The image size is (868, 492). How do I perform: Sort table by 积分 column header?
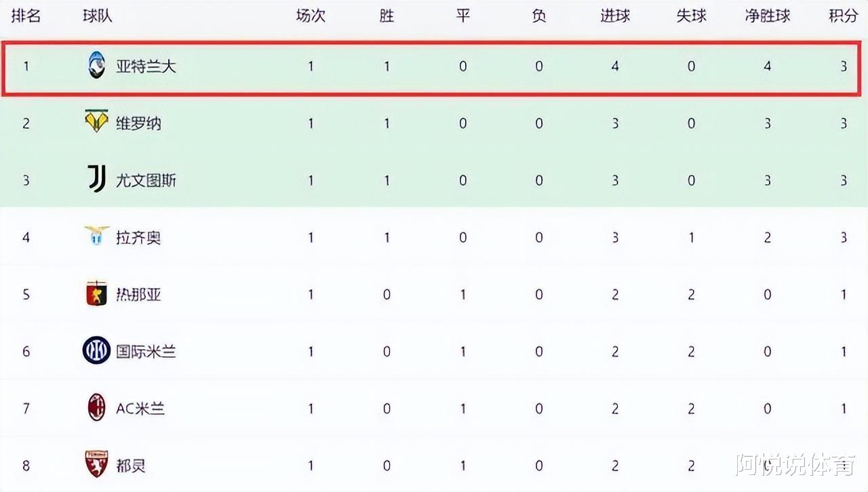pyautogui.click(x=844, y=16)
